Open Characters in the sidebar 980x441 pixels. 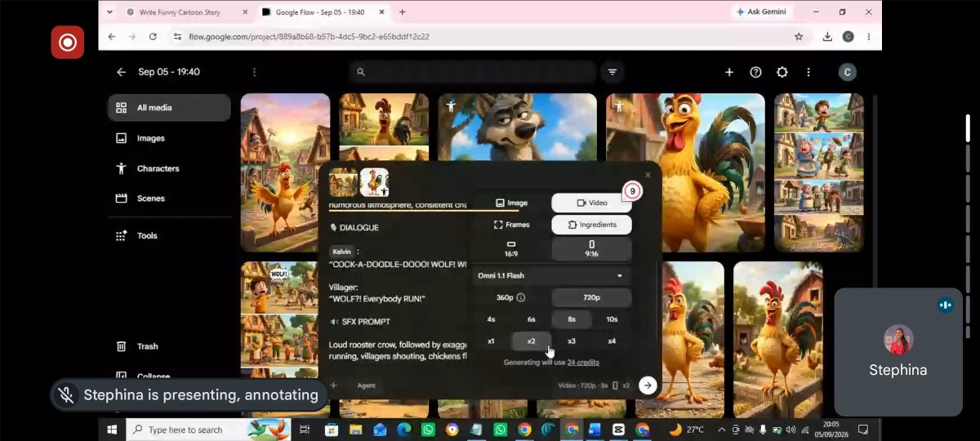click(169, 168)
